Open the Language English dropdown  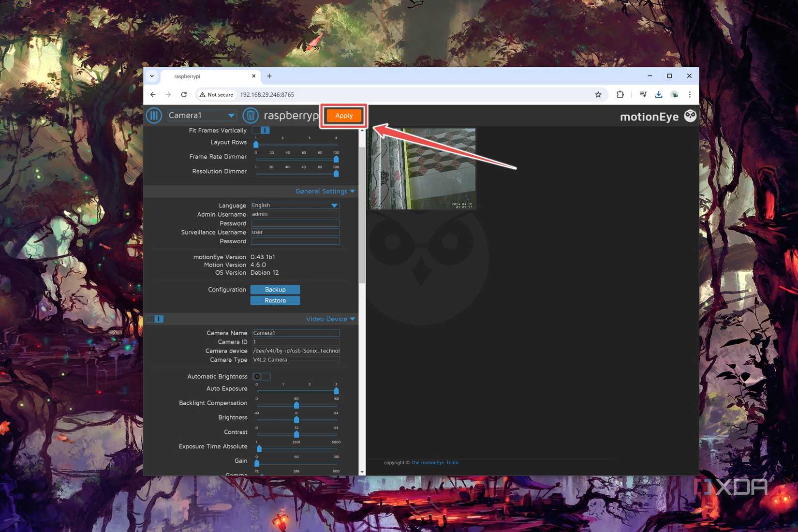click(295, 206)
